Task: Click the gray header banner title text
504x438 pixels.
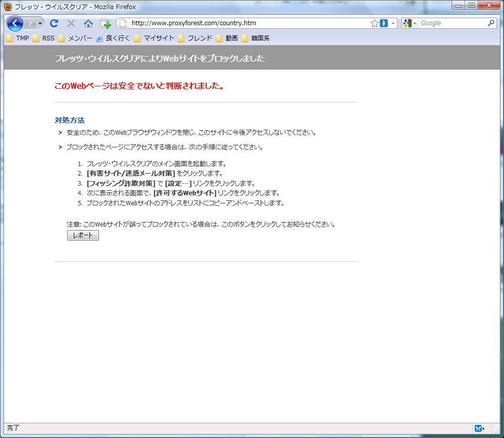Action: (160, 59)
